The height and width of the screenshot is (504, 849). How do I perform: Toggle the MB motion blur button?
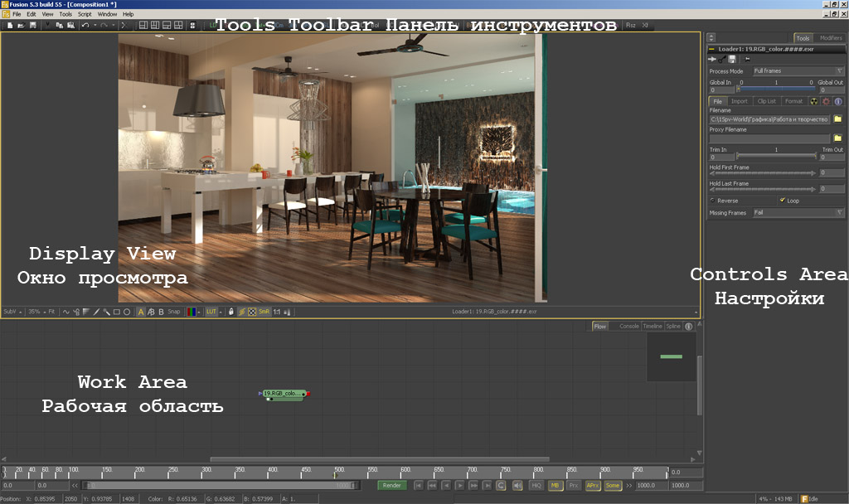555,485
